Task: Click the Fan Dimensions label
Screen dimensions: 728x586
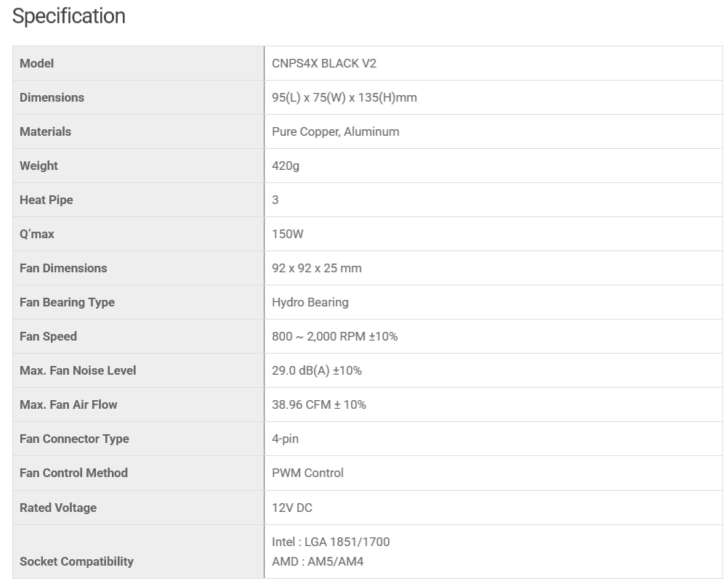Action: pyautogui.click(x=63, y=268)
